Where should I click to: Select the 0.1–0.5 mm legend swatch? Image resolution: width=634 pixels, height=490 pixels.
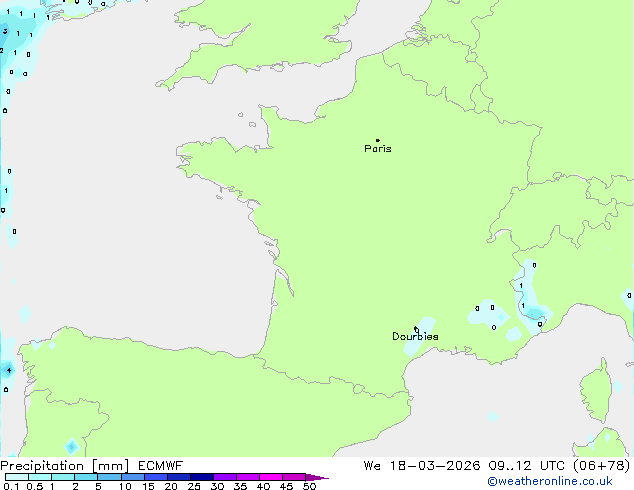click(x=17, y=477)
